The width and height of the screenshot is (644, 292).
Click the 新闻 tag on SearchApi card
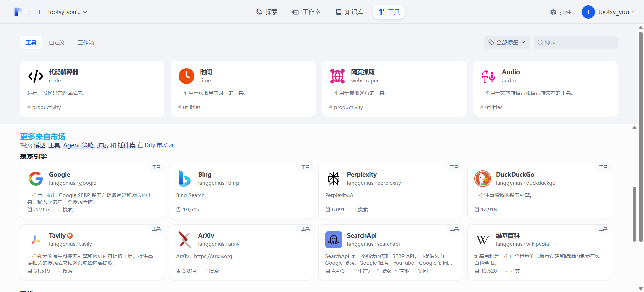420,271
